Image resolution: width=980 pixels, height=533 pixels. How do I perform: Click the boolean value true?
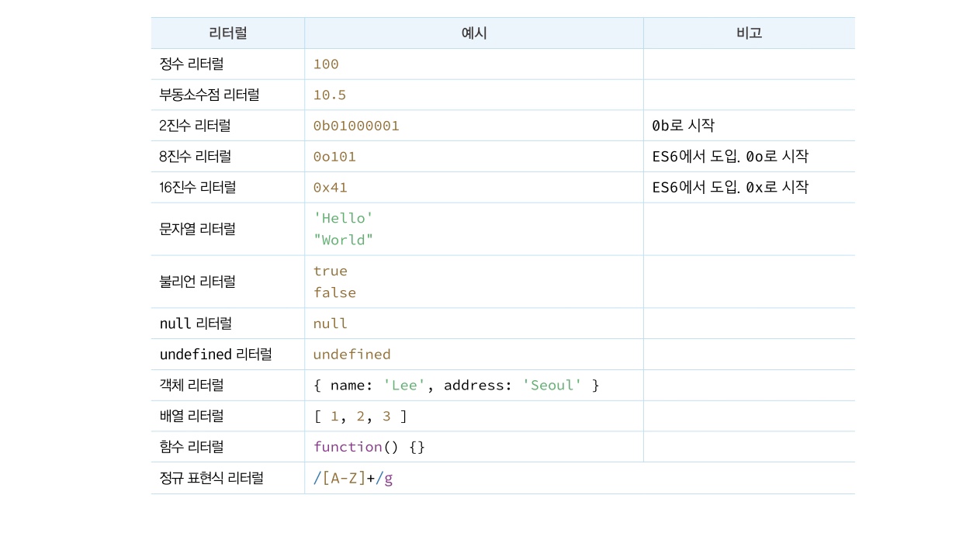[331, 271]
